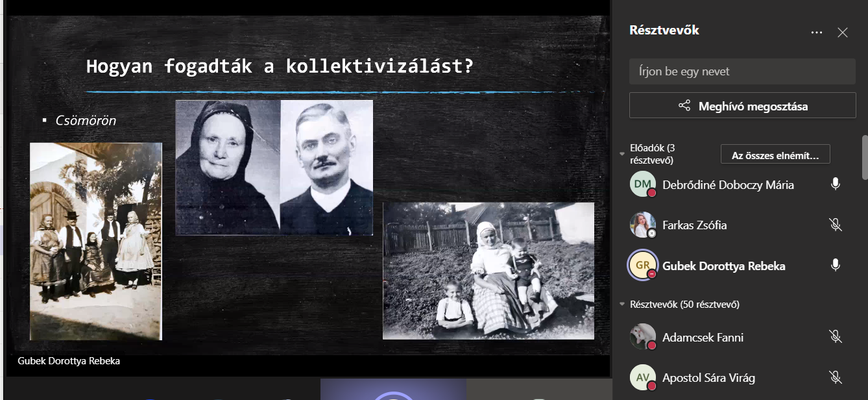The image size is (868, 400).
Task: Close the Résztvevők participants panel
Action: (842, 32)
